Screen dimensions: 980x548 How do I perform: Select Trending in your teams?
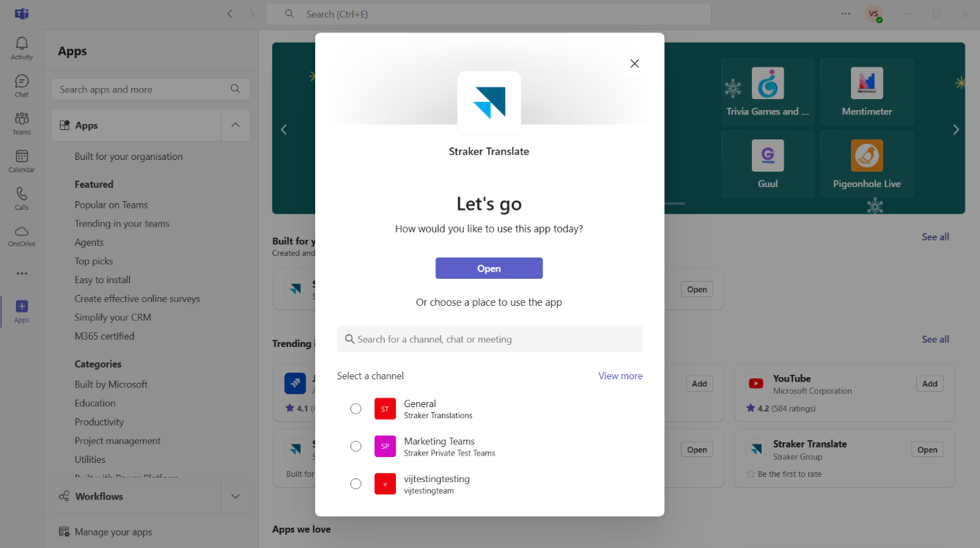point(122,224)
